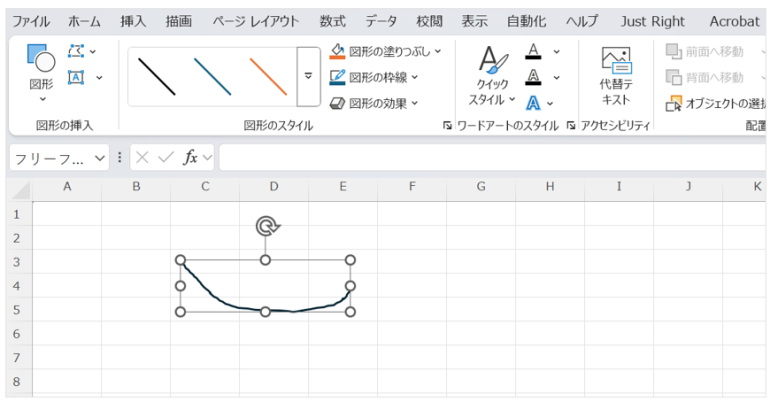770x402 pixels.
Task: Click the Name Box showing フリーフ...
Action: coord(49,158)
